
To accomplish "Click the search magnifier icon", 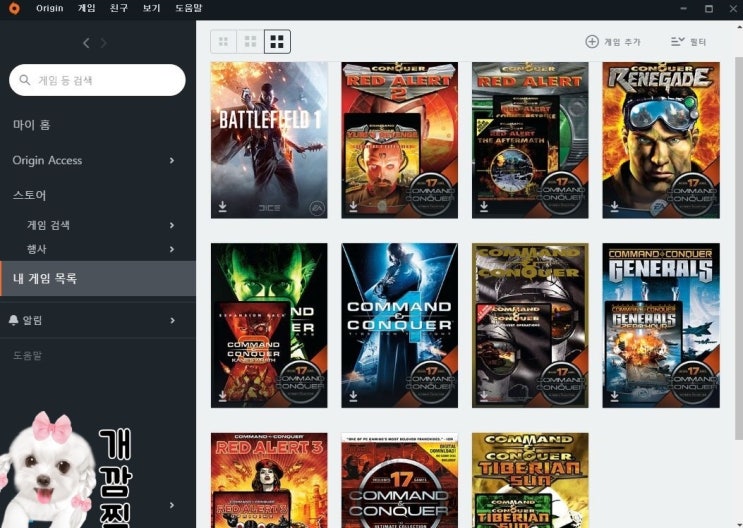I will coord(25,80).
